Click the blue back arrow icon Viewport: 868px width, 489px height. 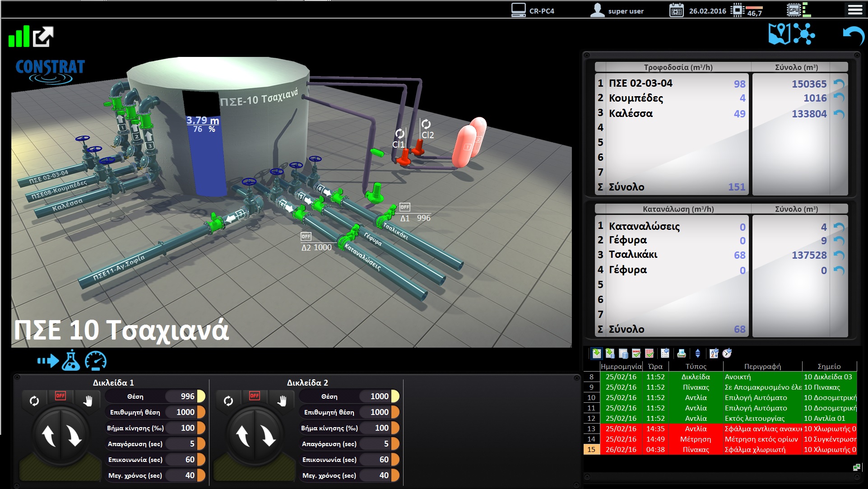point(853,35)
